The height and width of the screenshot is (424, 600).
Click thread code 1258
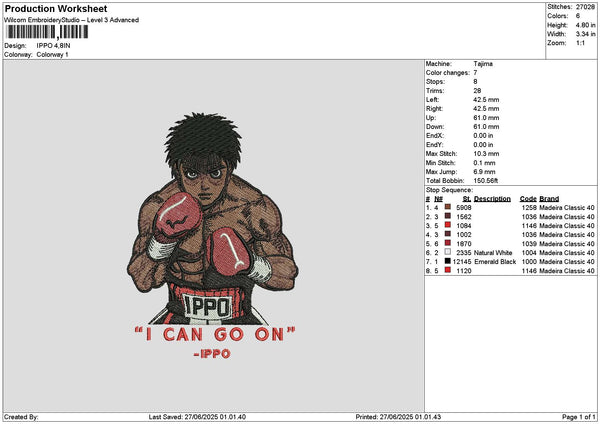tap(529, 207)
